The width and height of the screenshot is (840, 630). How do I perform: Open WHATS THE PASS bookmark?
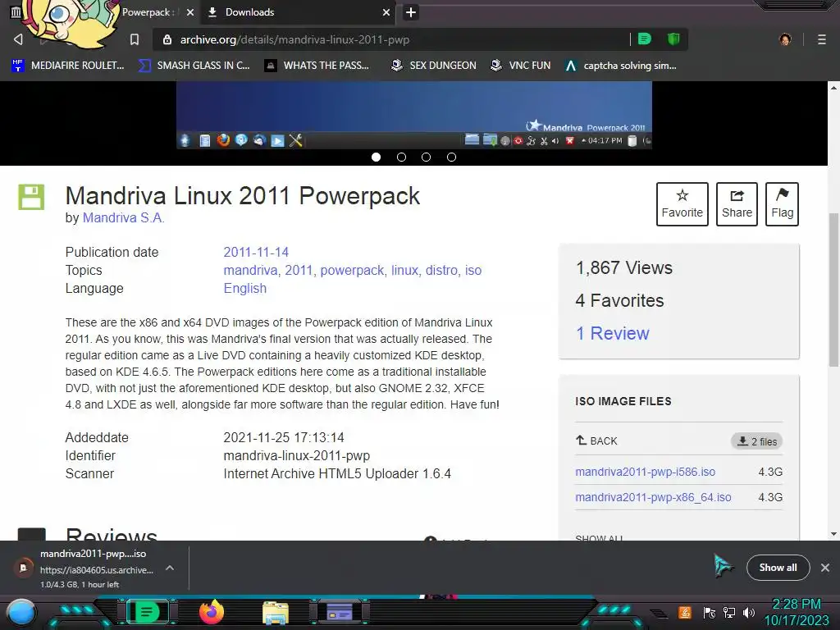tap(317, 66)
